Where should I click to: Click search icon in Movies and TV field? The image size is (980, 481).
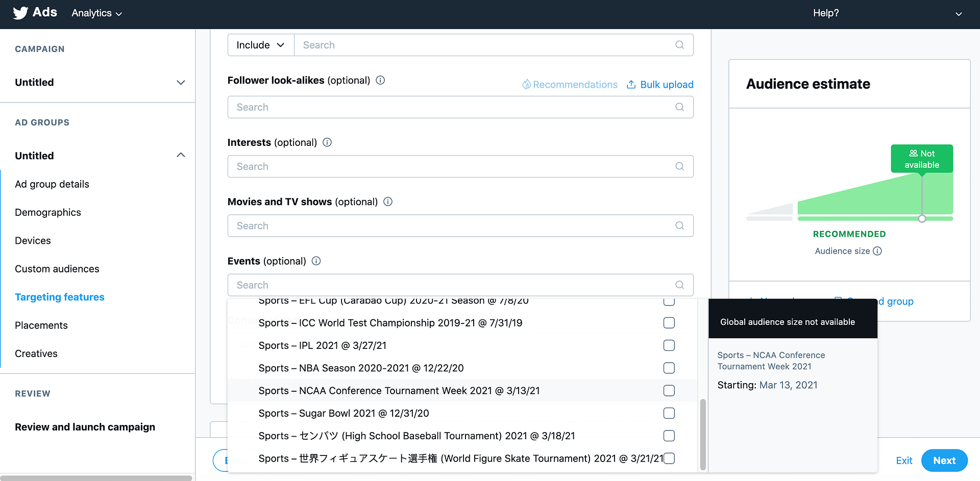[x=679, y=225]
